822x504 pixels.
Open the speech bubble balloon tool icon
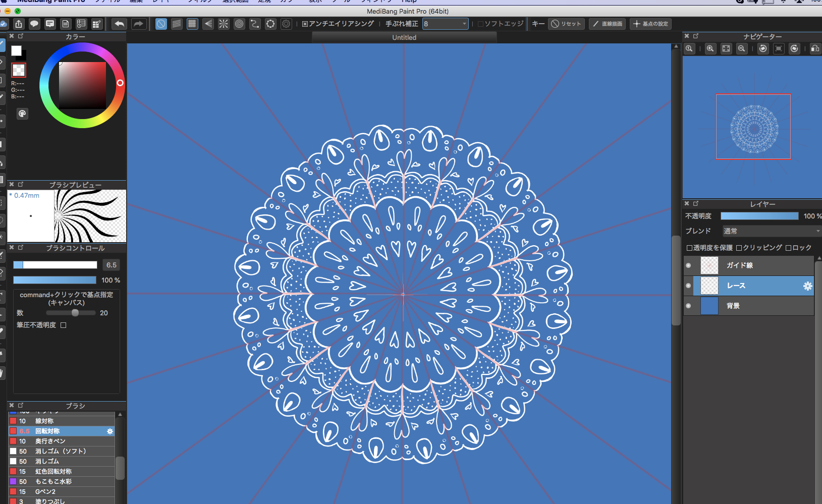click(x=34, y=24)
